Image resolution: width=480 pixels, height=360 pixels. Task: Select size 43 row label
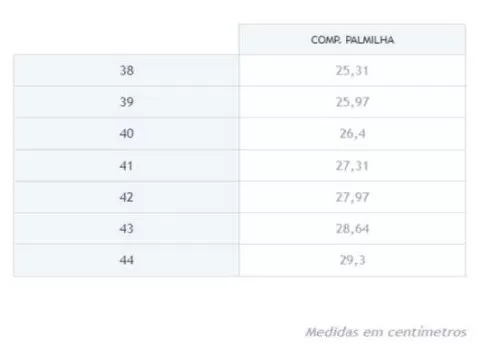[127, 229]
